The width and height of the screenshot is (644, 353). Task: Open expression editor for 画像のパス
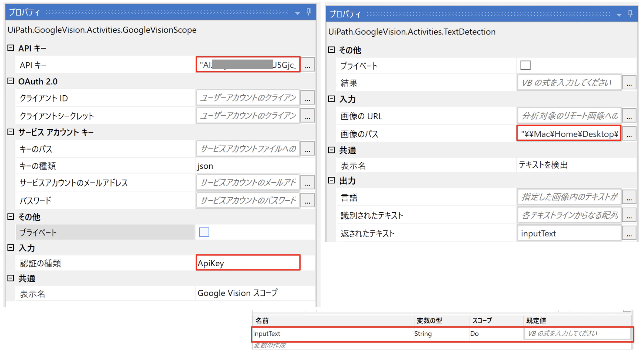[x=629, y=133]
